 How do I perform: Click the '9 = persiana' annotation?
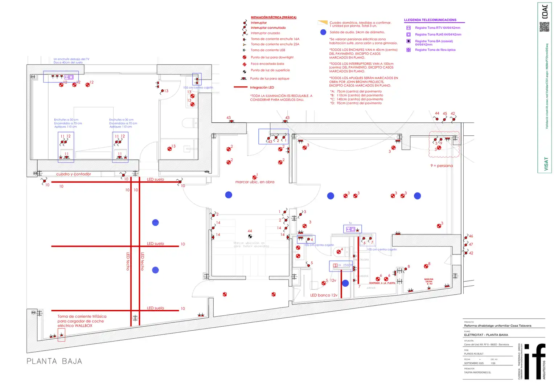(442, 166)
